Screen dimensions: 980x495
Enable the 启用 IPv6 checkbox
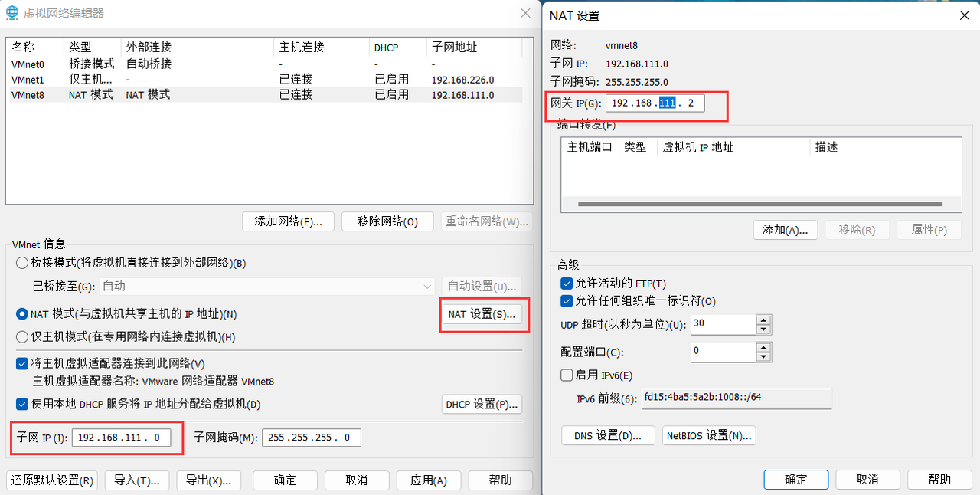click(567, 375)
